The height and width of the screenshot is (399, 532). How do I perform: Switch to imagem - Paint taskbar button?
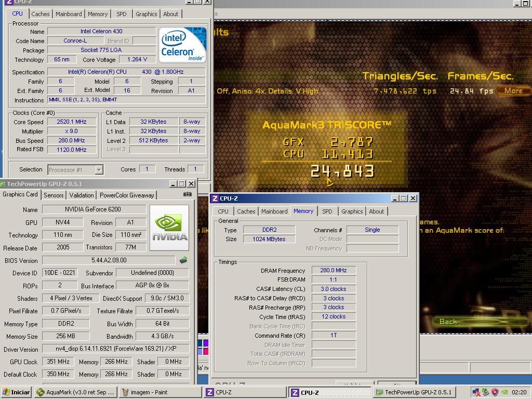click(160, 392)
